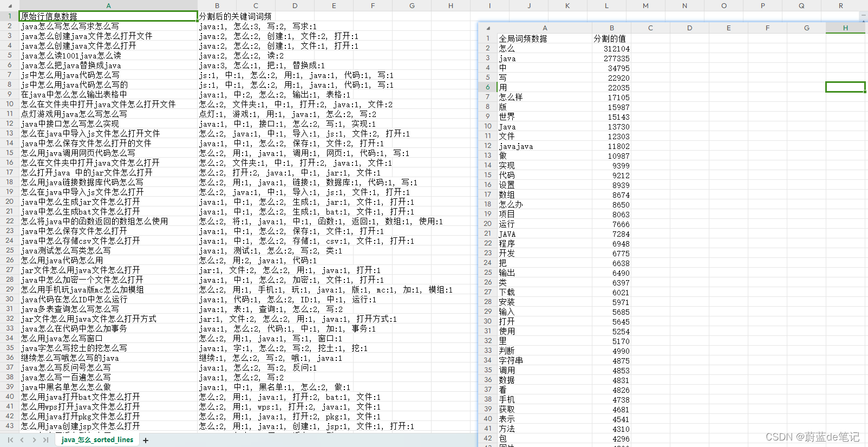The image size is (868, 447).
Task: Click the cell 'java测试怎么写类怎么写'
Action: [108, 250]
